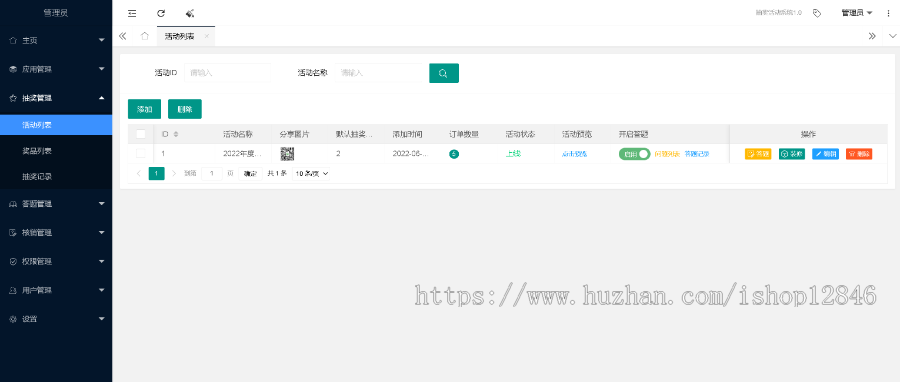Click the tag icon near 管理员
Image resolution: width=900 pixels, height=382 pixels.
(817, 13)
